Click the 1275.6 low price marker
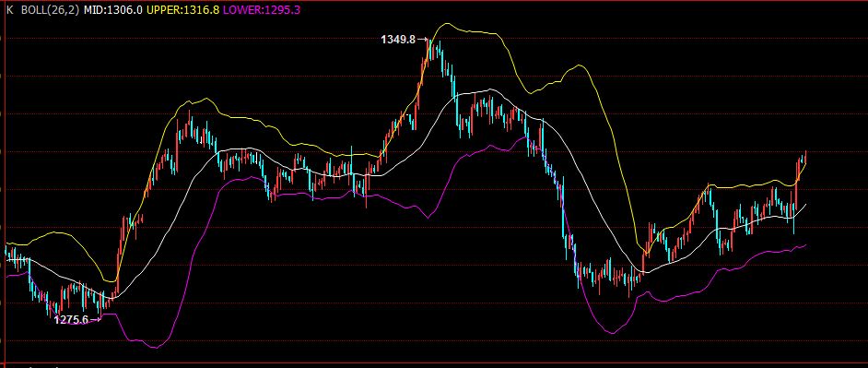This screenshot has width=868, height=368. (x=71, y=320)
